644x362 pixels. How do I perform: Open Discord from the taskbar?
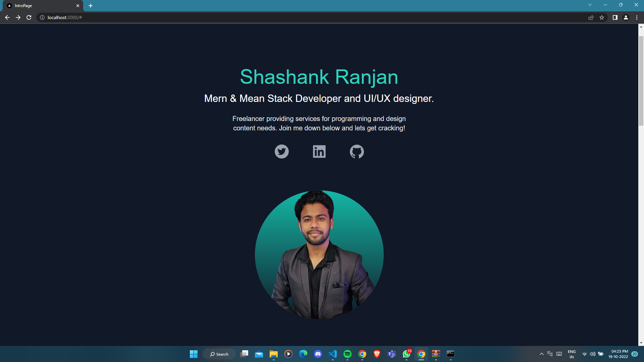tap(318, 354)
